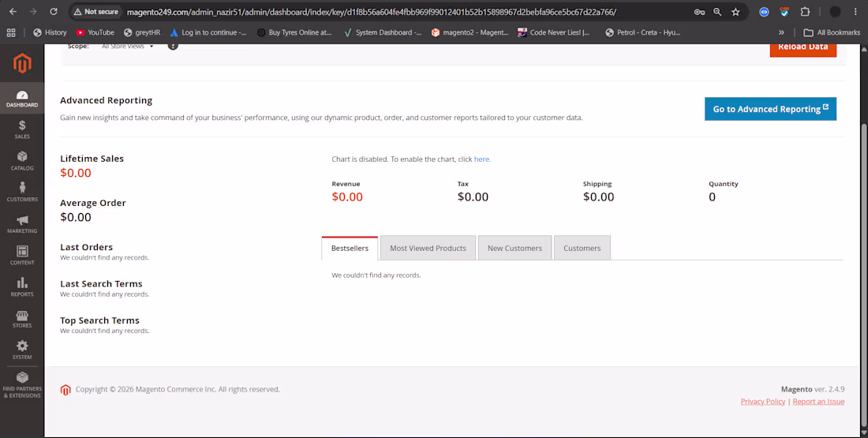Open the Stores menu in the sidebar

tap(22, 319)
